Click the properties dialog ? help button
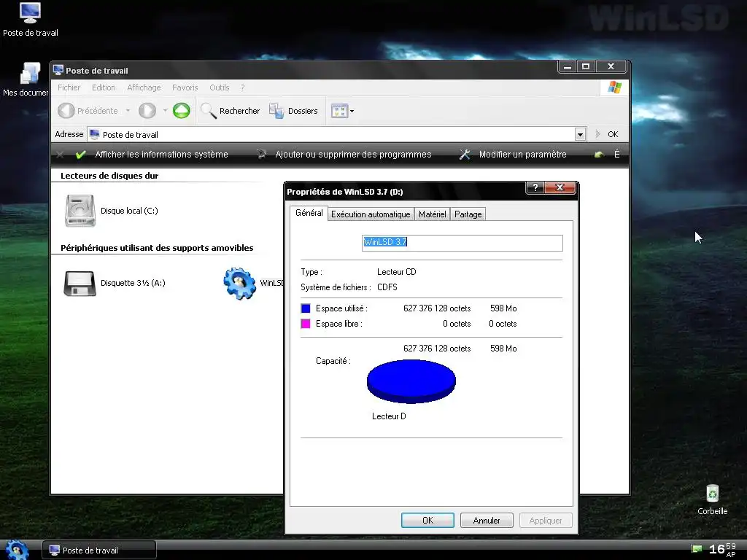 click(535, 187)
